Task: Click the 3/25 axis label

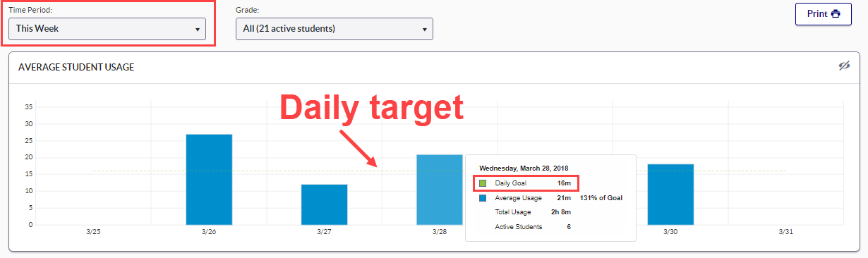Action: (x=93, y=231)
